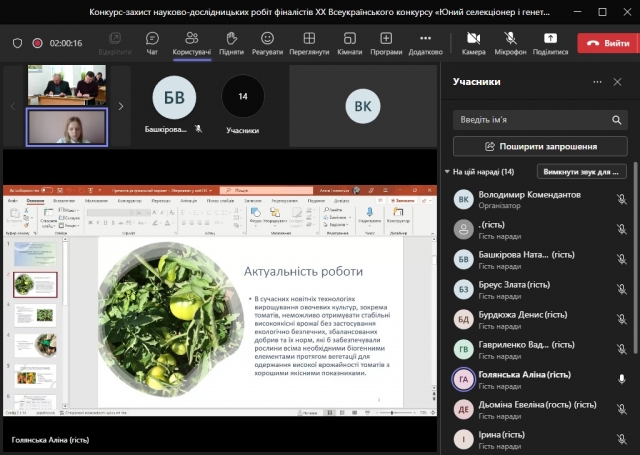The height and width of the screenshot is (455, 640).
Task: Click the next arrow beside video thumbnails
Action: point(121,105)
